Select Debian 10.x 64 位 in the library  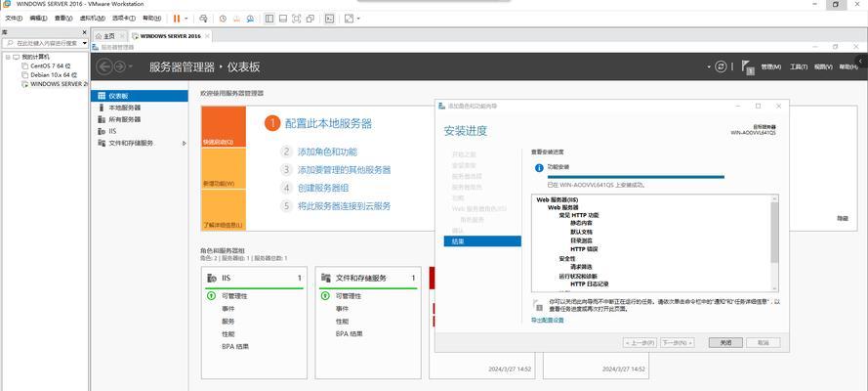[x=50, y=74]
